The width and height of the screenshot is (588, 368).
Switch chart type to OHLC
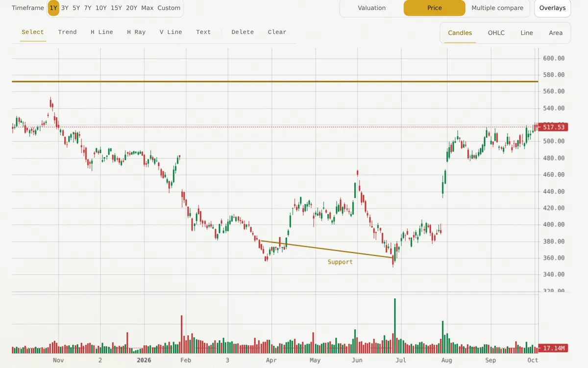coord(496,33)
